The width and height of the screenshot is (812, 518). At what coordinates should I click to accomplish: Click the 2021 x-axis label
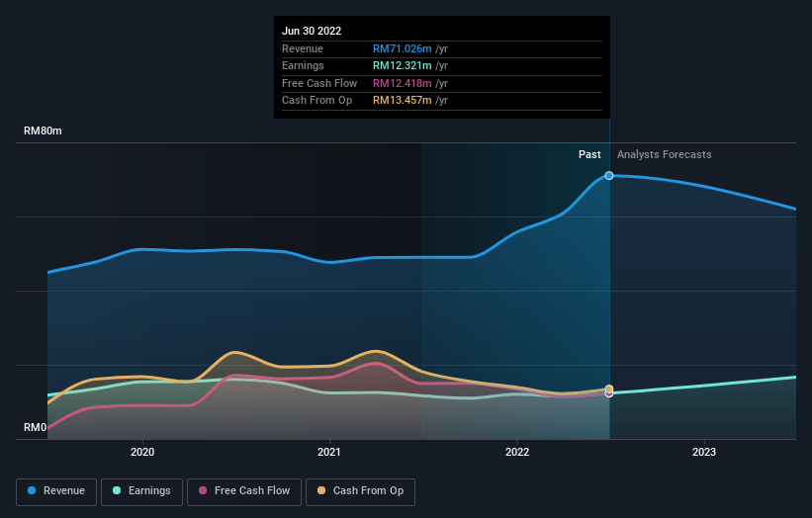pyautogui.click(x=329, y=452)
